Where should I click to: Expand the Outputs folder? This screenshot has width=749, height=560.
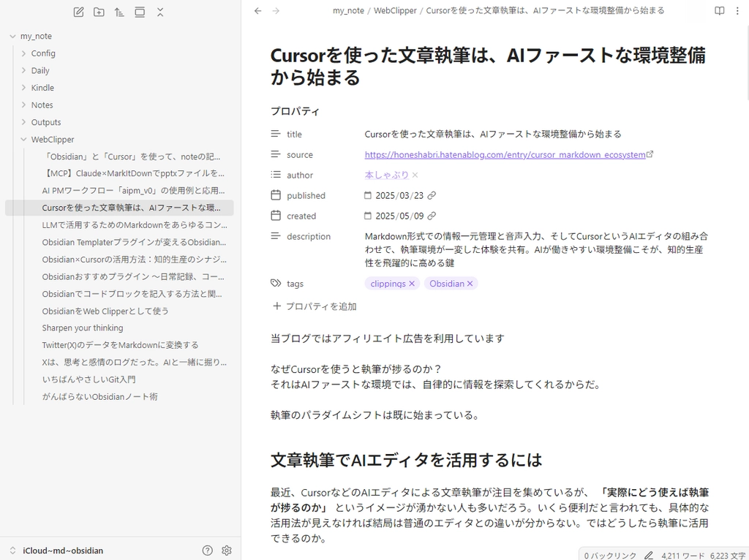pos(23,122)
